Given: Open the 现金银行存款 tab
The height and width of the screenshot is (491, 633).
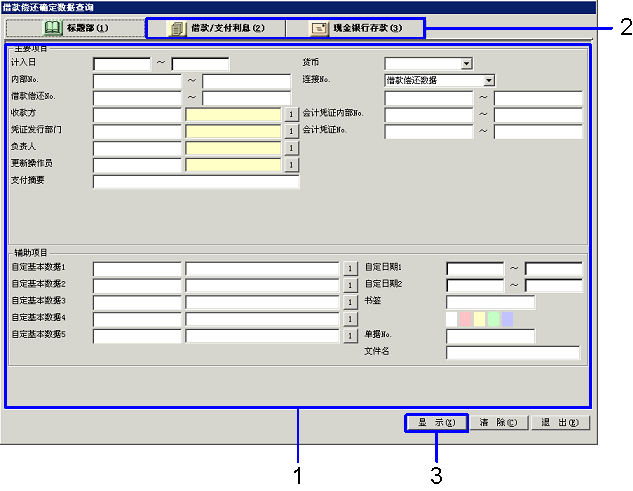Looking at the screenshot, I should (355, 28).
